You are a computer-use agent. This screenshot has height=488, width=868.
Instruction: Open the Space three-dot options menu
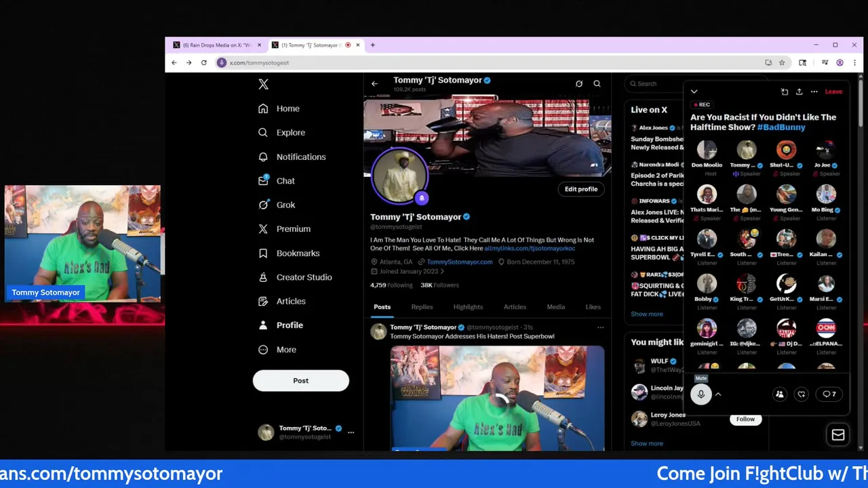pos(814,91)
